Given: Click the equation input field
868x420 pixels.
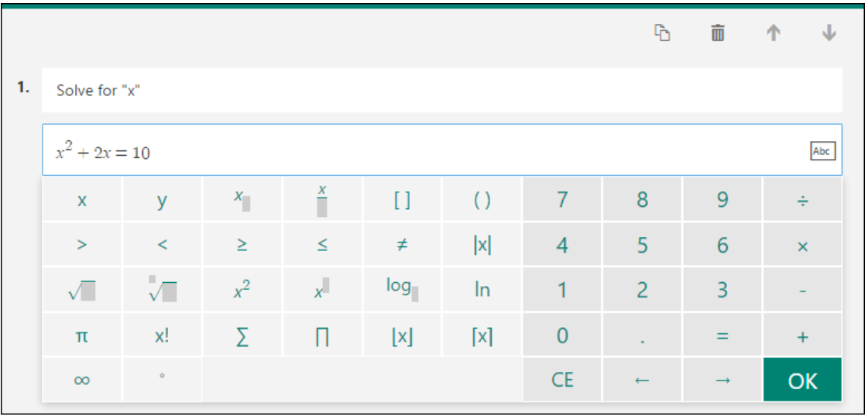Looking at the screenshot, I should point(442,150).
